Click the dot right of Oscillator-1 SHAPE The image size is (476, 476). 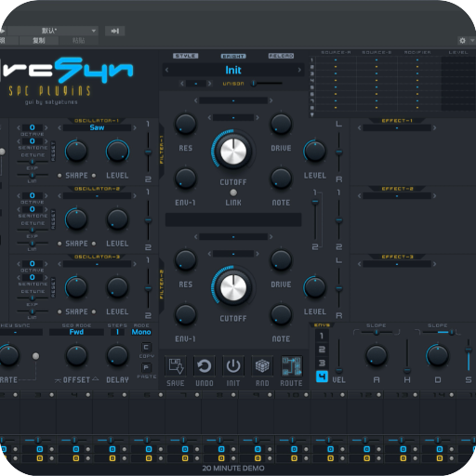(94, 176)
